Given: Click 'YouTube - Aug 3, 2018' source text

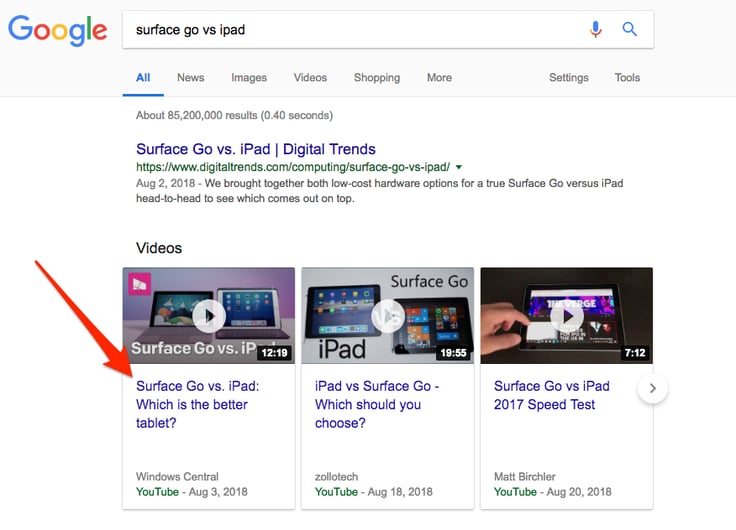Looking at the screenshot, I should (x=192, y=492).
